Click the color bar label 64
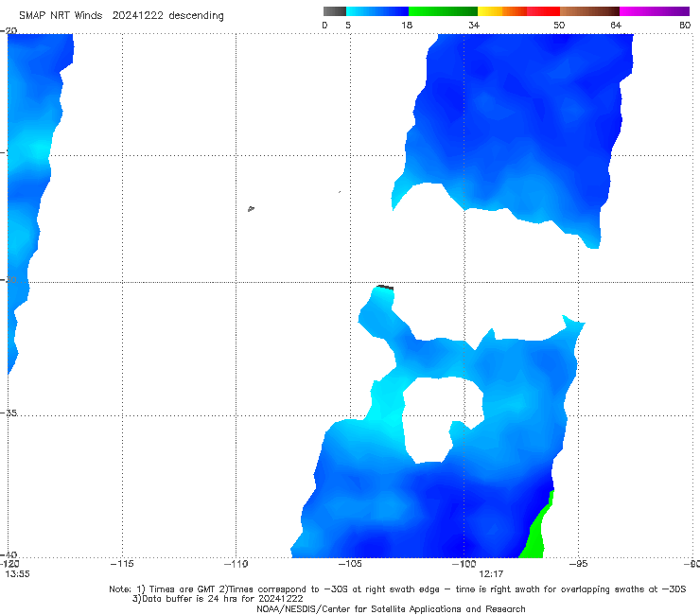 (616, 25)
